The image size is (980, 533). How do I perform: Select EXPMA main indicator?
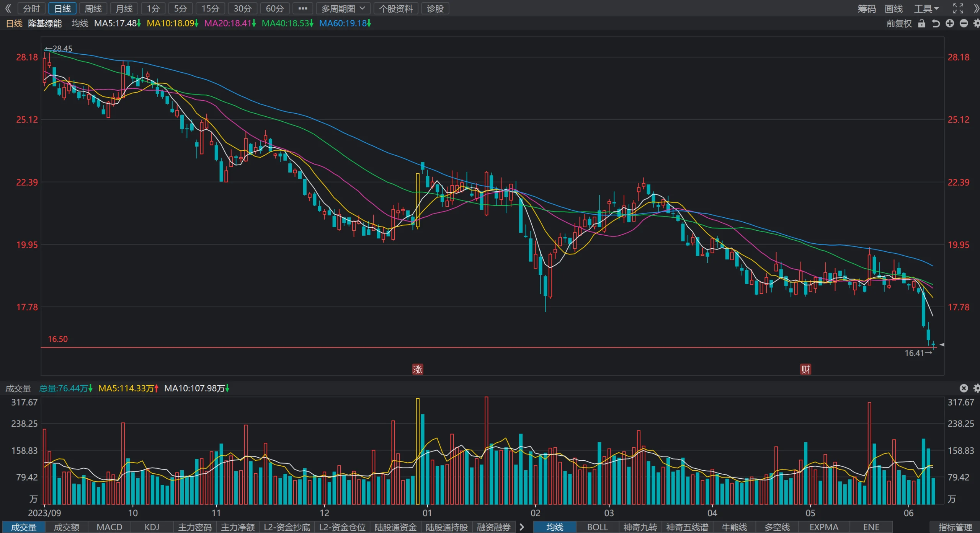pos(824,527)
